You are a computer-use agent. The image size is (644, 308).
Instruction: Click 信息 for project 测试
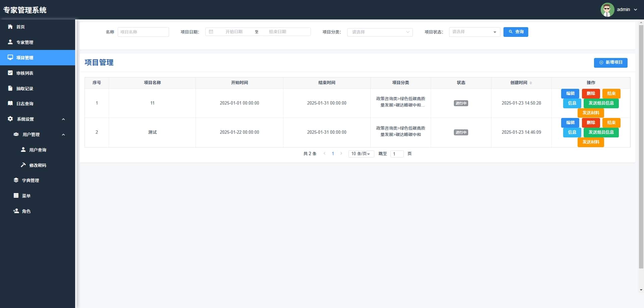pos(572,132)
